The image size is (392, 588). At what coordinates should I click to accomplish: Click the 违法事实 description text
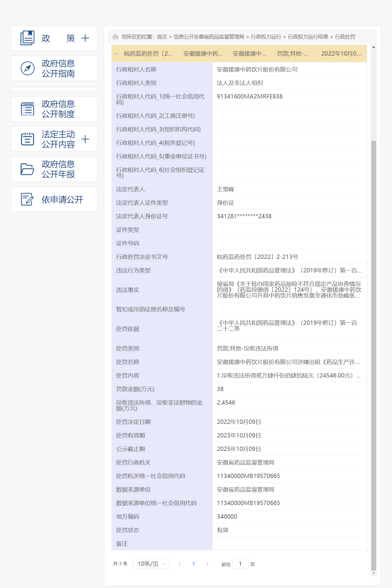tap(289, 290)
